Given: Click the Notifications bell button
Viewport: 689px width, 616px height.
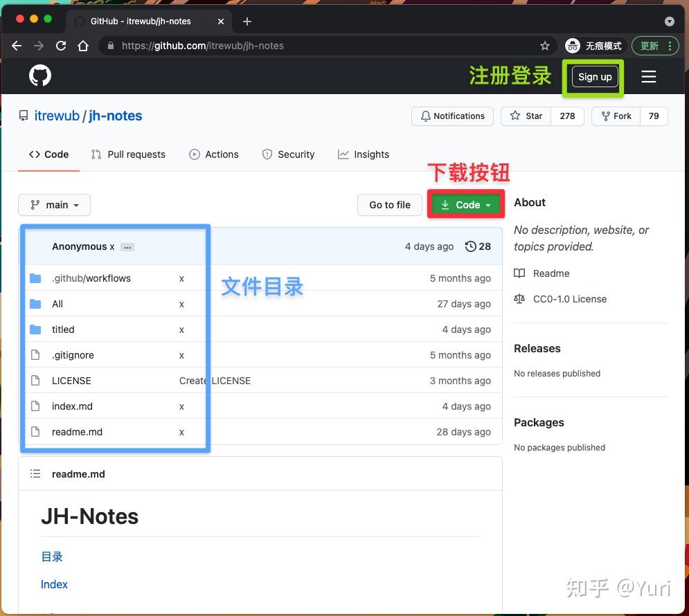Looking at the screenshot, I should point(452,116).
